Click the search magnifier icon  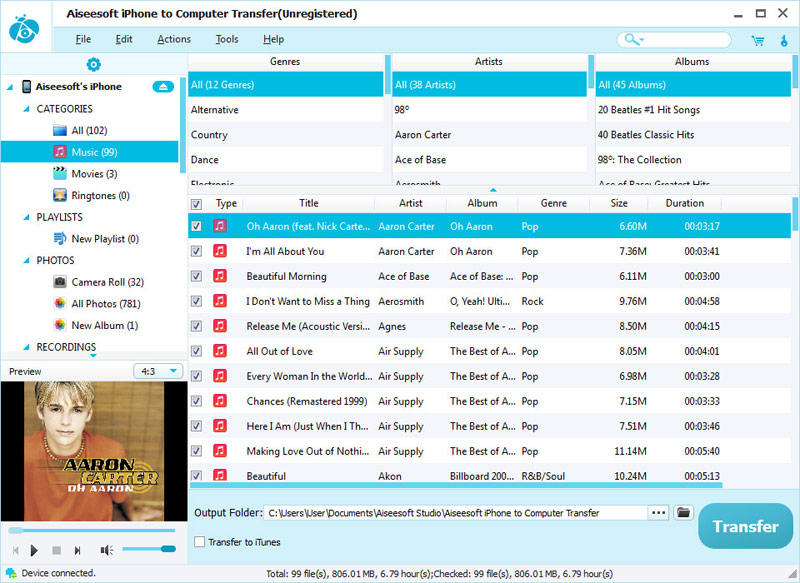pos(631,39)
